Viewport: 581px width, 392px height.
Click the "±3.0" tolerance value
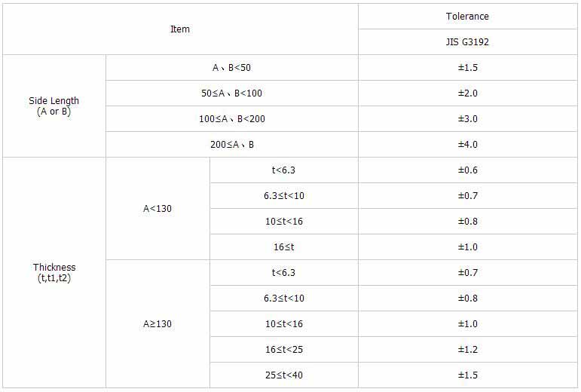(x=468, y=119)
